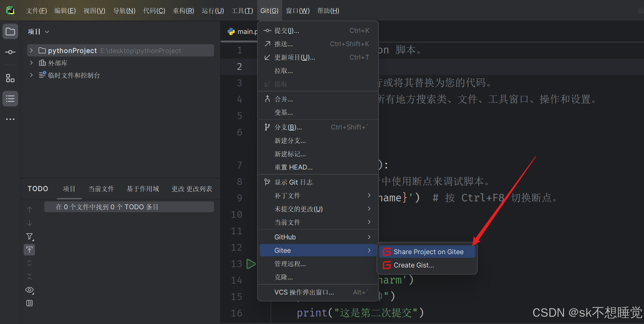Open the Commit tool window icon
Viewport: 644px width, 324px height.
coord(10,52)
